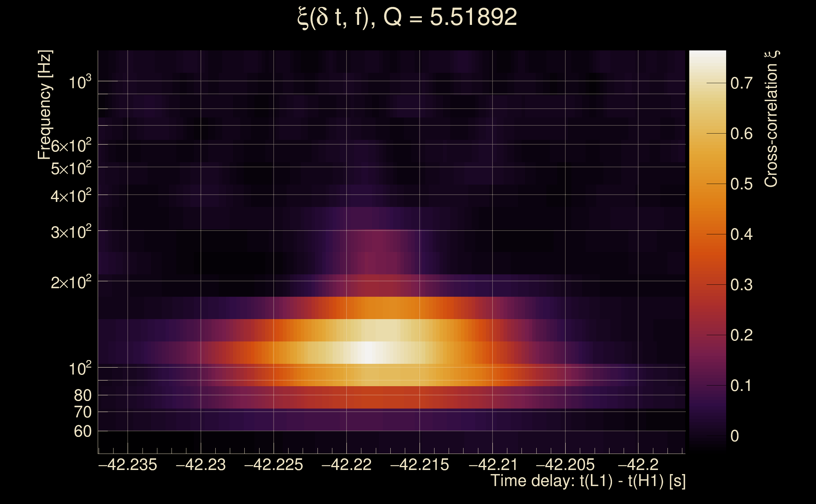Click the -42.21 tick label on the x-axis

point(493,465)
